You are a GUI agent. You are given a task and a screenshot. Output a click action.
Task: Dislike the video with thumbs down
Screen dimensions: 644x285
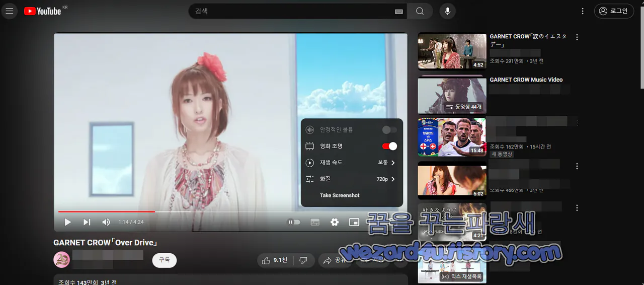(x=303, y=260)
